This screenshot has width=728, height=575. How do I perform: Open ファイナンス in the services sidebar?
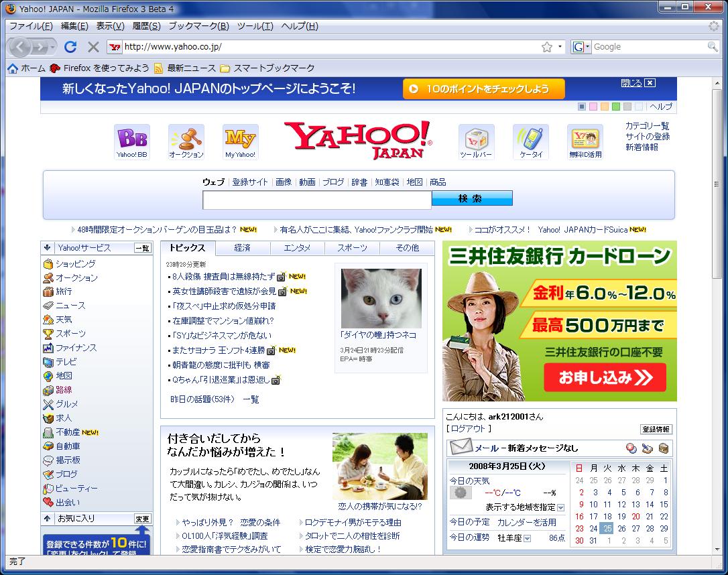(76, 348)
